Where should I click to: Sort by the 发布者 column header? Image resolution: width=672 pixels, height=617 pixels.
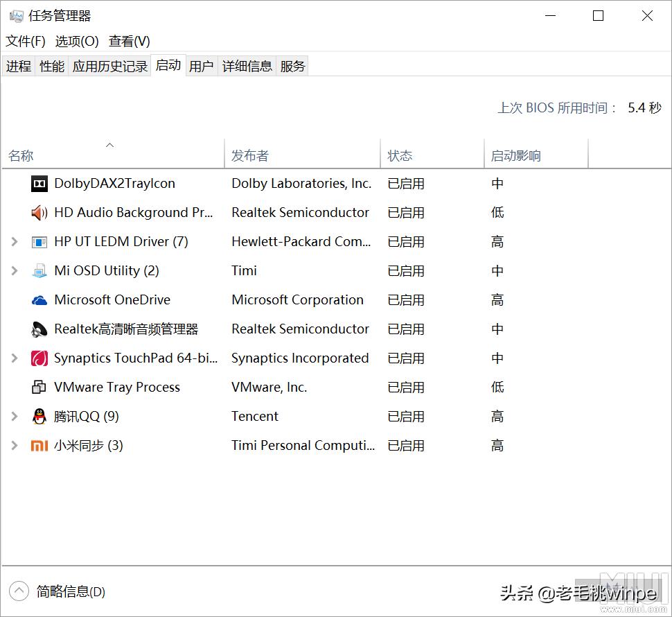pos(250,156)
